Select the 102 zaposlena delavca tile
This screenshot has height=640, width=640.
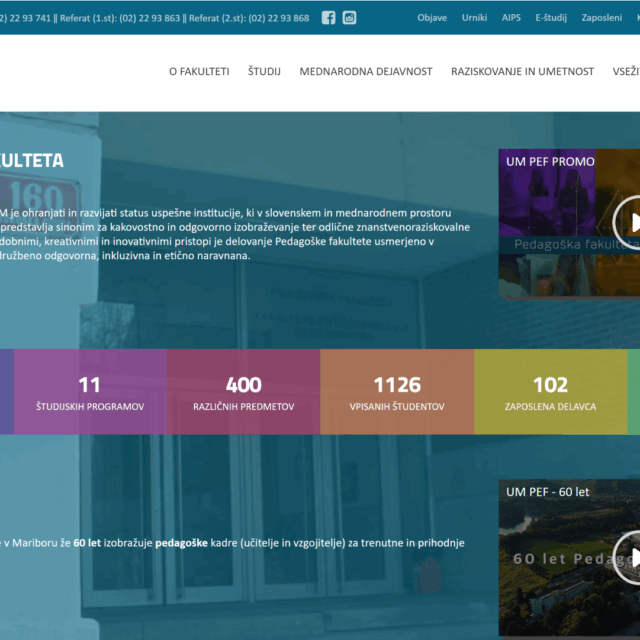[550, 393]
